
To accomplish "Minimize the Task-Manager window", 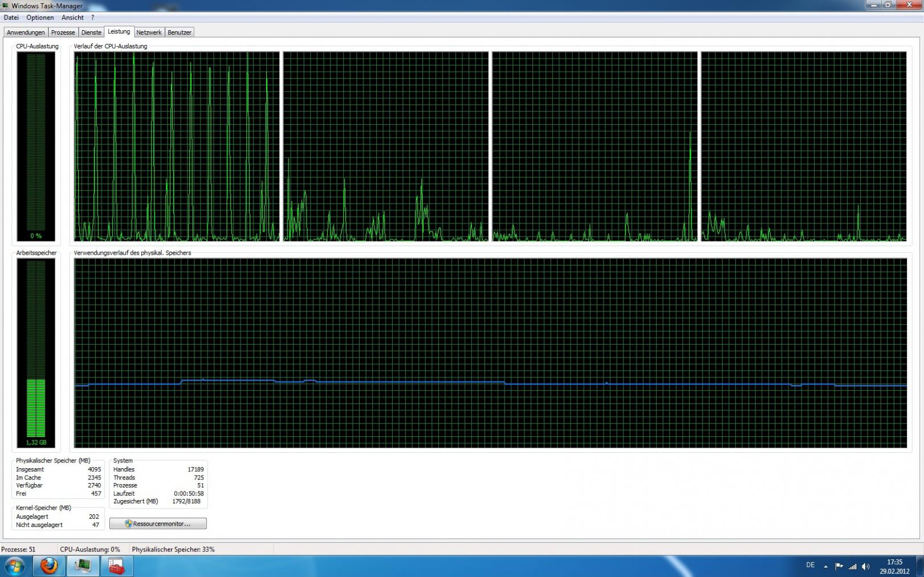I will pyautogui.click(x=874, y=5).
